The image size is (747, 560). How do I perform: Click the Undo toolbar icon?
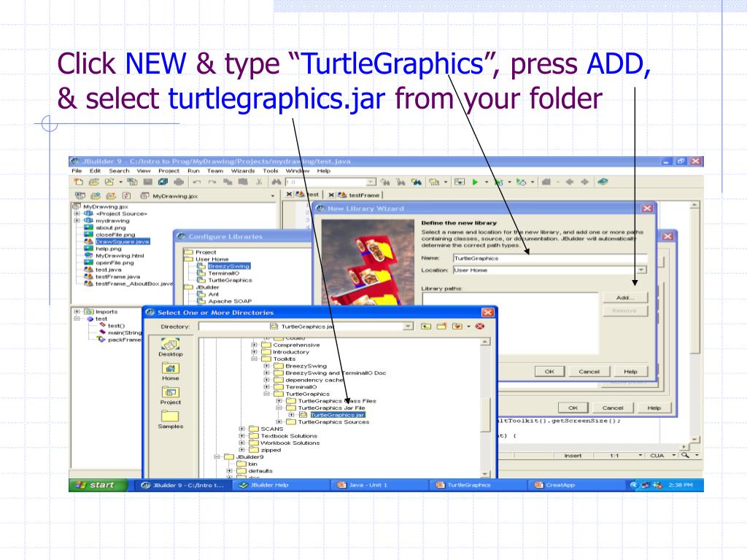click(197, 182)
